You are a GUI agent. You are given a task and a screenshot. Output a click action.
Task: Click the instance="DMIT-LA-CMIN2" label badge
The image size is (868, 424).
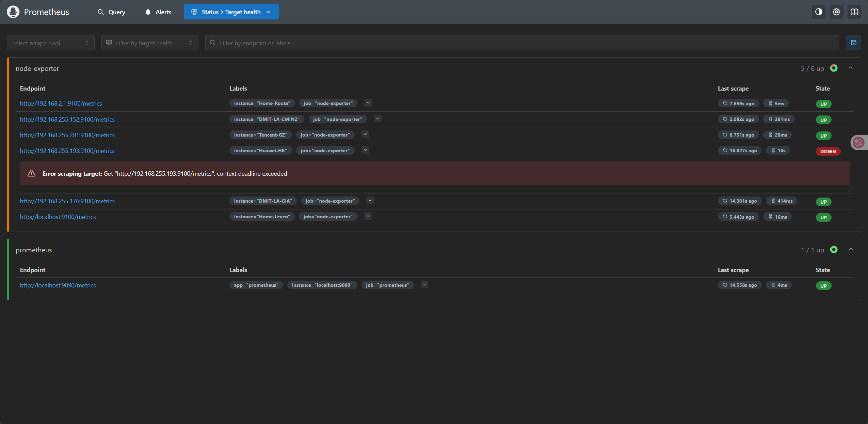(267, 119)
